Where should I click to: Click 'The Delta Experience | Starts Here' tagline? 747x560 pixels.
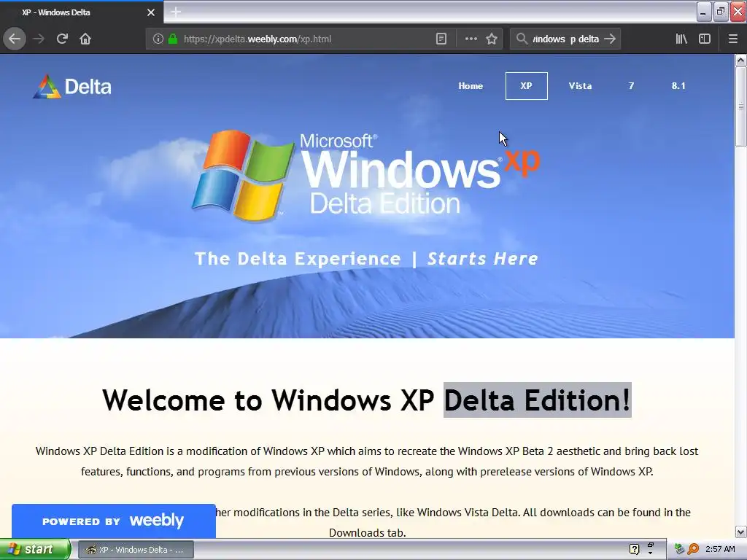(x=366, y=259)
